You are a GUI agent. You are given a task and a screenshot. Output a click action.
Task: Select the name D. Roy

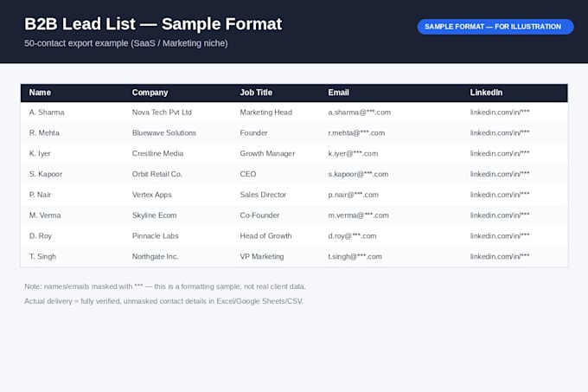click(41, 236)
